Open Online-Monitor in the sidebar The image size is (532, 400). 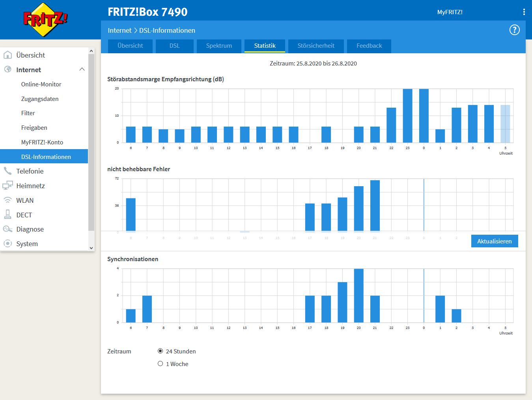[x=41, y=84]
